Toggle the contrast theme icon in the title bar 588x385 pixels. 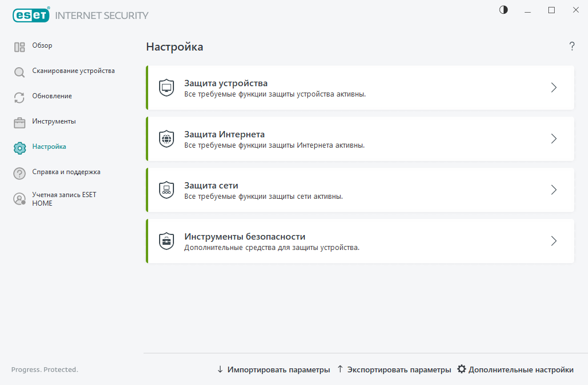pyautogui.click(x=504, y=10)
